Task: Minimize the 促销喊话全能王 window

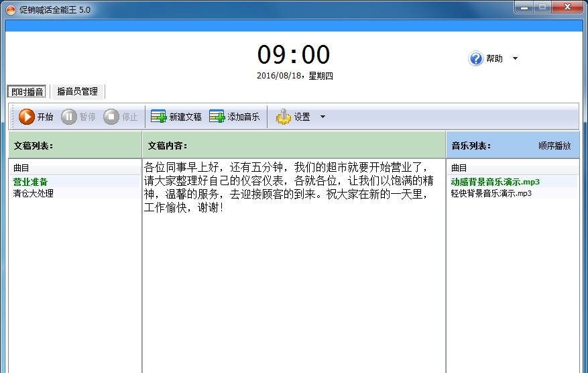Action: (x=524, y=7)
